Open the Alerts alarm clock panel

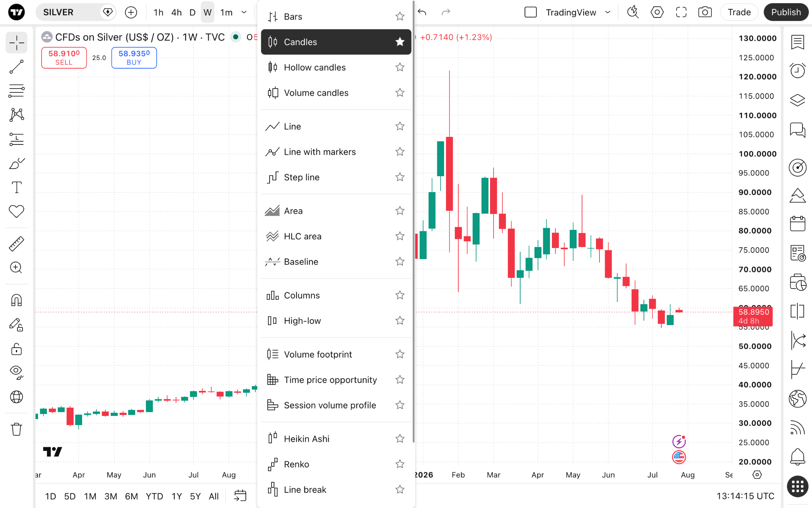[x=797, y=71]
